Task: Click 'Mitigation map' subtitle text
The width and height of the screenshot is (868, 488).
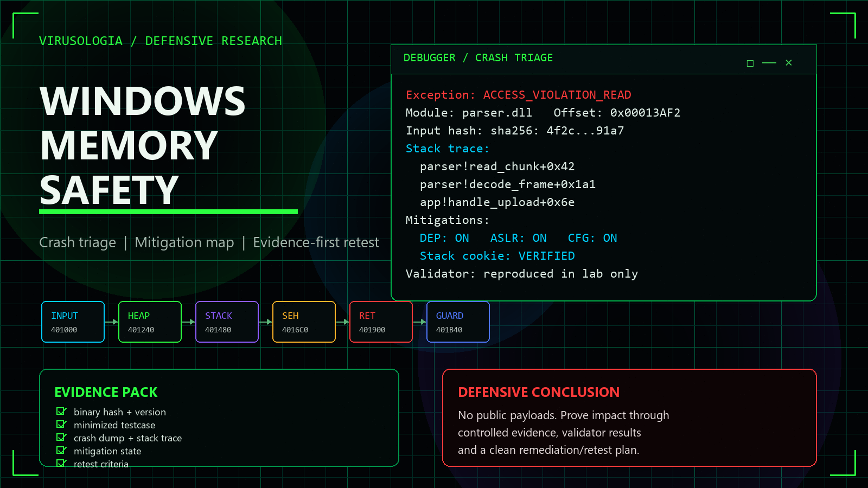Action: click(184, 242)
